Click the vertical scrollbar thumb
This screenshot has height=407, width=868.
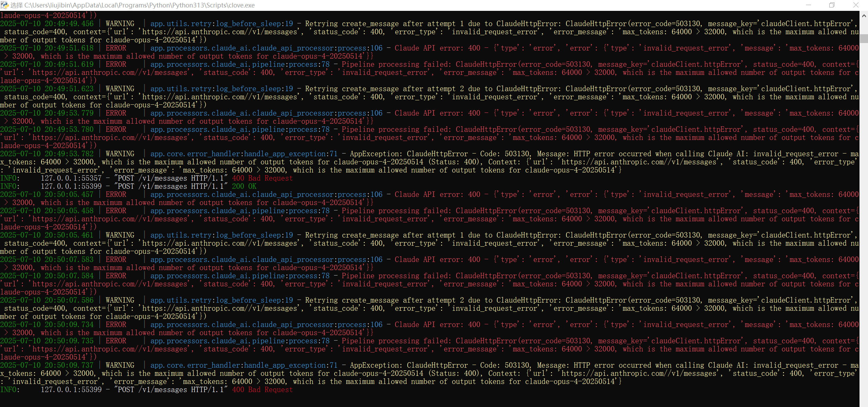coord(864,38)
